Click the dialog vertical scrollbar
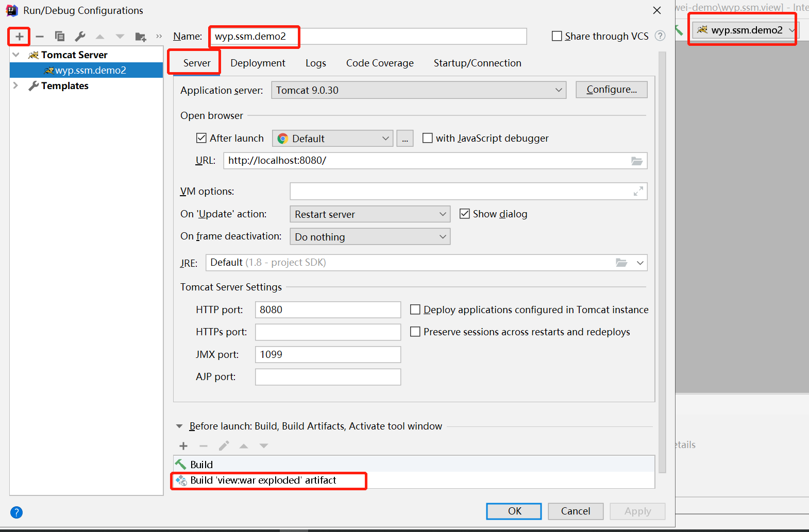 point(662,262)
